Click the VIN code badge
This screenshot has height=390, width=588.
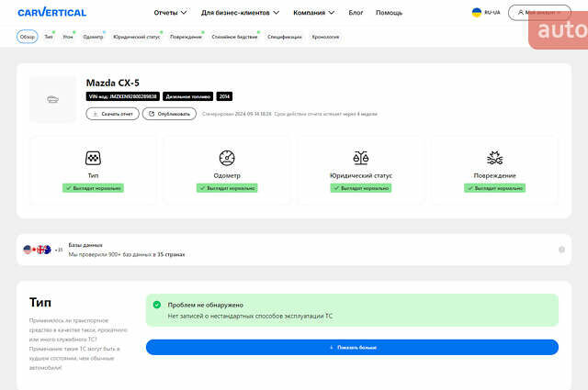pyautogui.click(x=122, y=96)
